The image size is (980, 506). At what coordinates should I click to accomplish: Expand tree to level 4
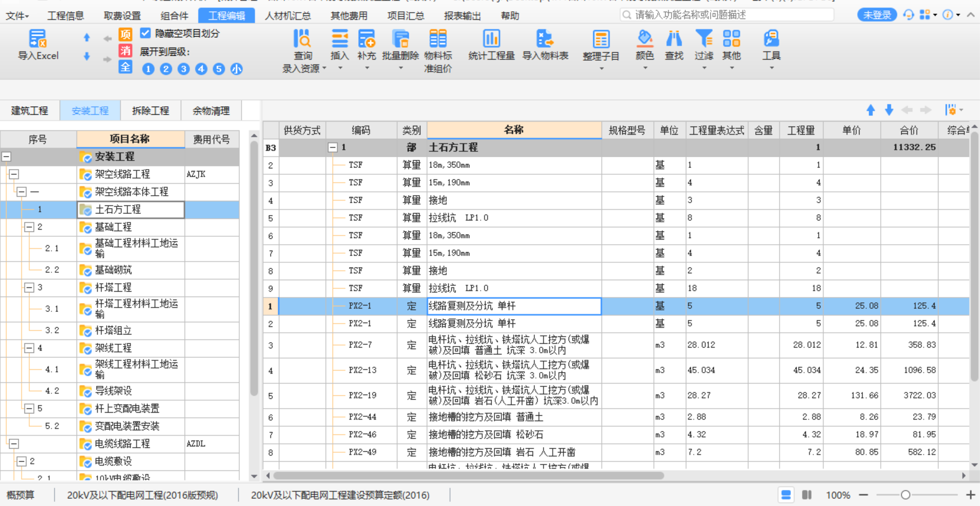pos(201,69)
